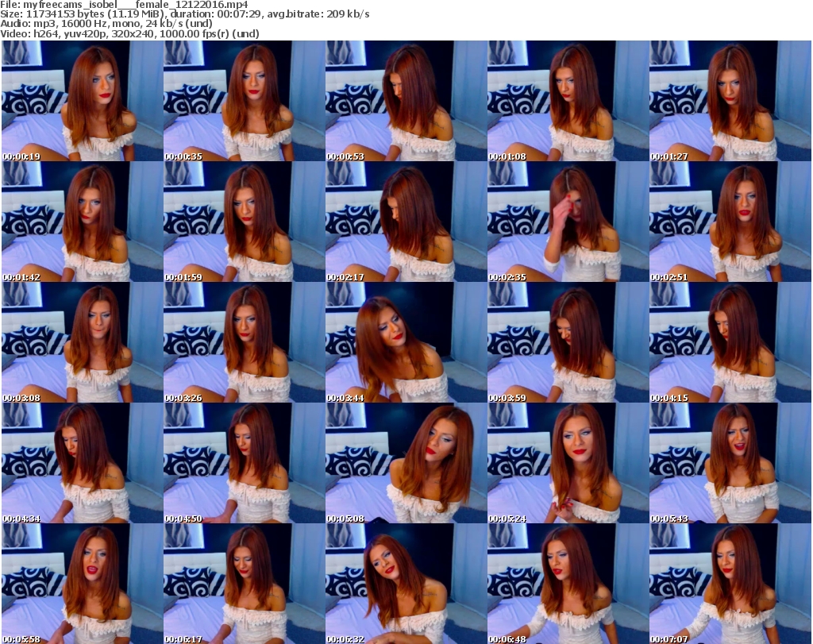Open the frame thumbnail stamped 00:00:19
The height and width of the screenshot is (644, 813).
[82, 101]
